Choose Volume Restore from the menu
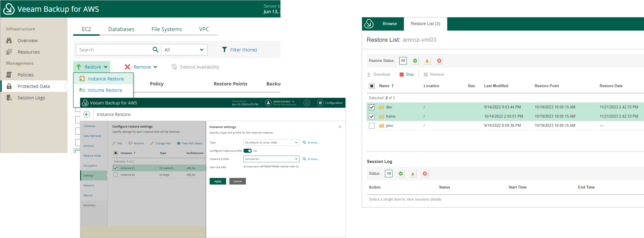Screen dimensions: 644x238 pos(103,90)
